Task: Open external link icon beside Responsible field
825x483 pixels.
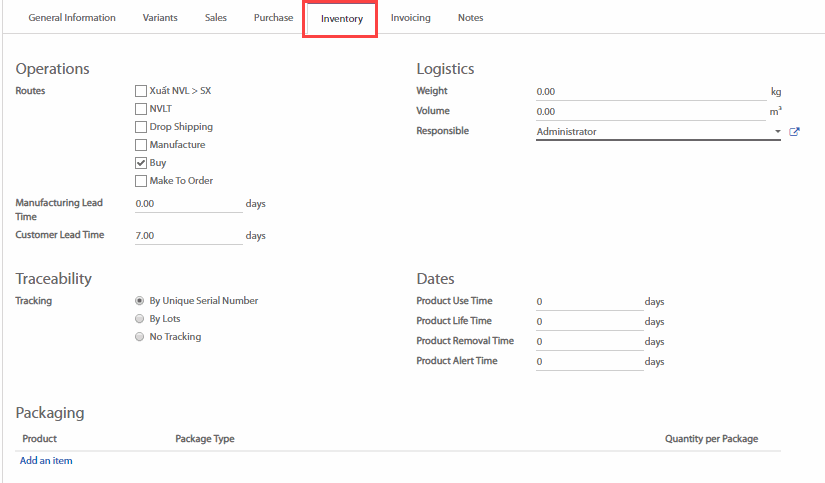Action: 794,132
